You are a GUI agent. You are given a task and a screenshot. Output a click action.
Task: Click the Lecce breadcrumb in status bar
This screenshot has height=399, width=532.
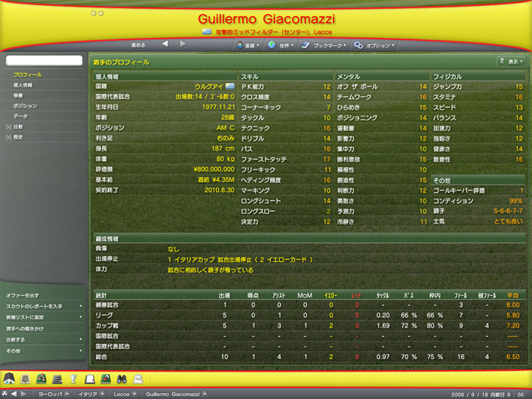(121, 393)
